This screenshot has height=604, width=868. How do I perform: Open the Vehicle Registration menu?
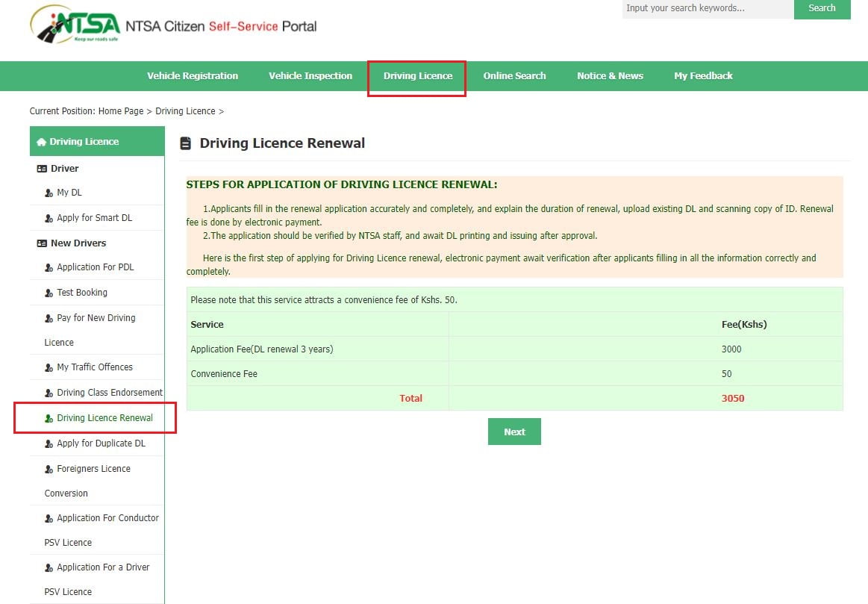pyautogui.click(x=193, y=76)
